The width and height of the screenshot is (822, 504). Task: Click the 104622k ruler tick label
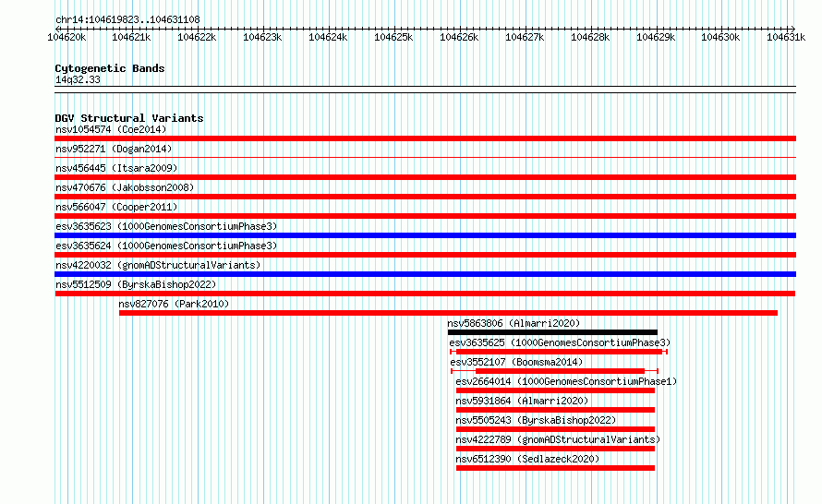tap(197, 37)
